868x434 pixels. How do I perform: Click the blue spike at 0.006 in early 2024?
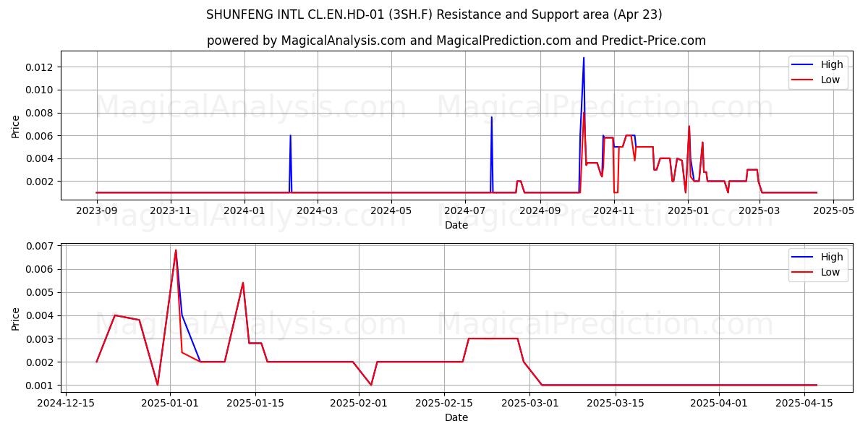click(291, 136)
